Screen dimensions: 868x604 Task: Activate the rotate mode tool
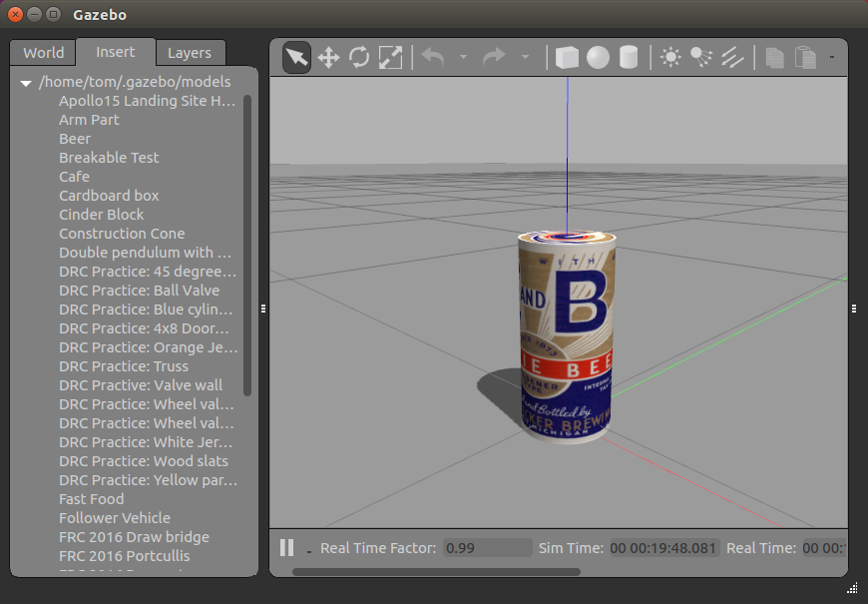click(359, 58)
